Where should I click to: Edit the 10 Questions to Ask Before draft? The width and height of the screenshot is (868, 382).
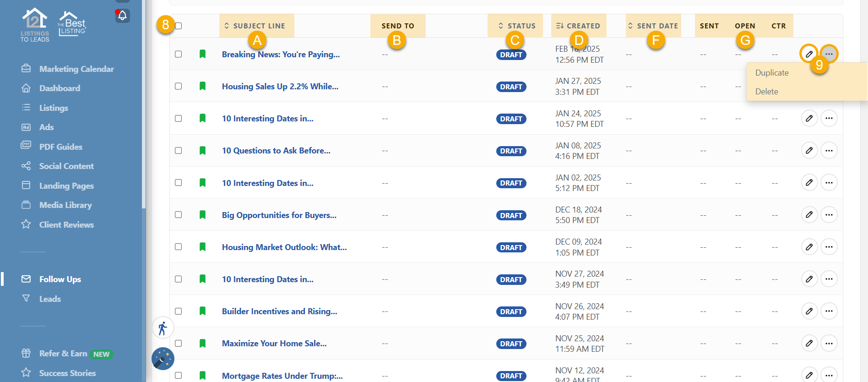[x=809, y=150]
